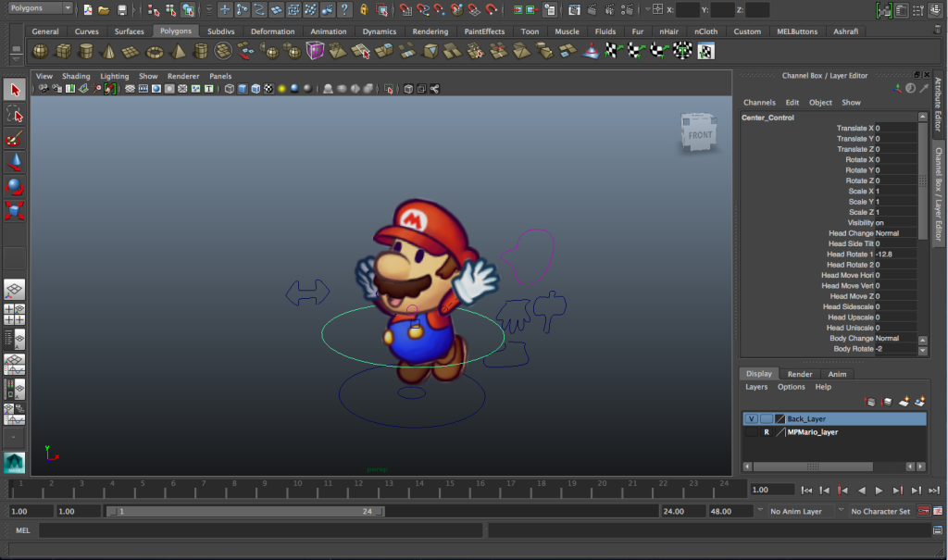Create a new empty display layer
Screen dimensions: 948x560
pos(904,402)
